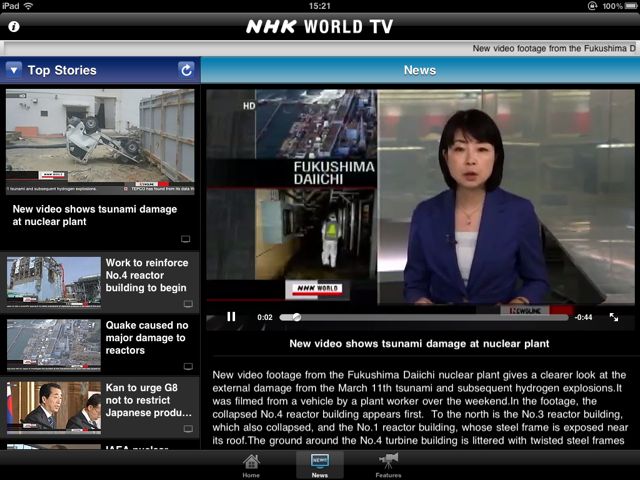This screenshot has width=640, height=480.
Task: Click the Kan press conference thumbnail
Action: (x=53, y=407)
